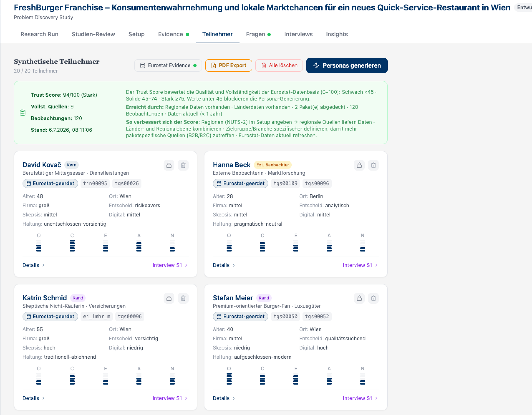Expand Details for Hanna Beck
This screenshot has width=532, height=415.
coord(224,265)
